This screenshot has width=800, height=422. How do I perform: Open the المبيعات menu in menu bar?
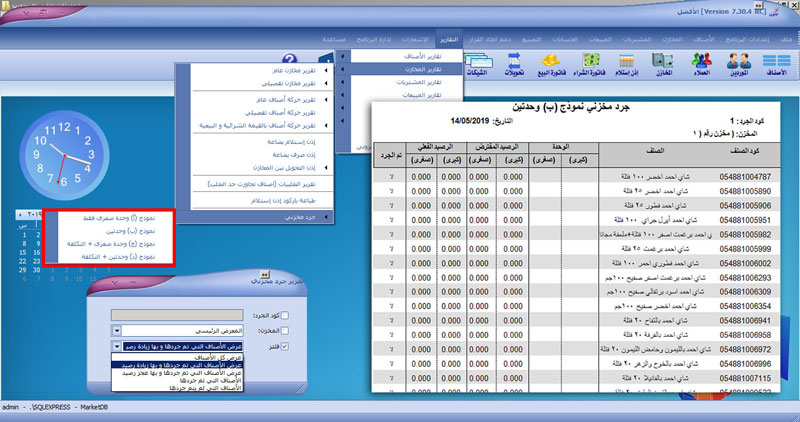tap(599, 39)
